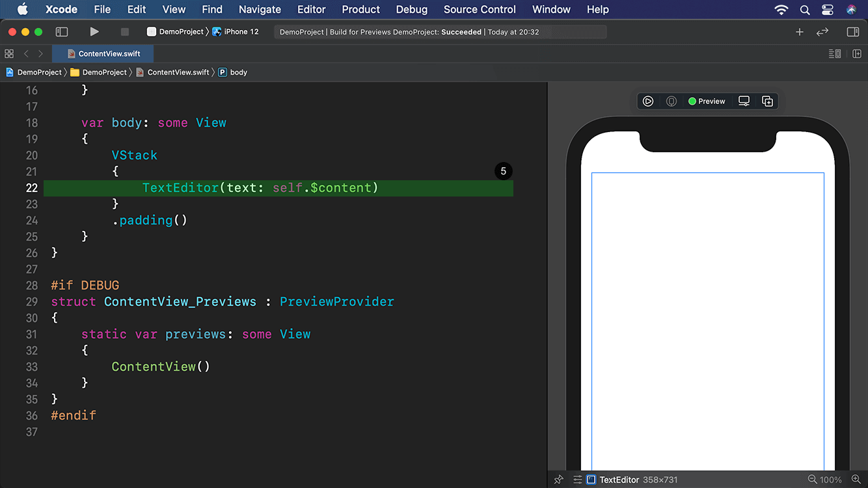The image size is (868, 488).
Task: Open the Source Control menu
Action: click(480, 9)
